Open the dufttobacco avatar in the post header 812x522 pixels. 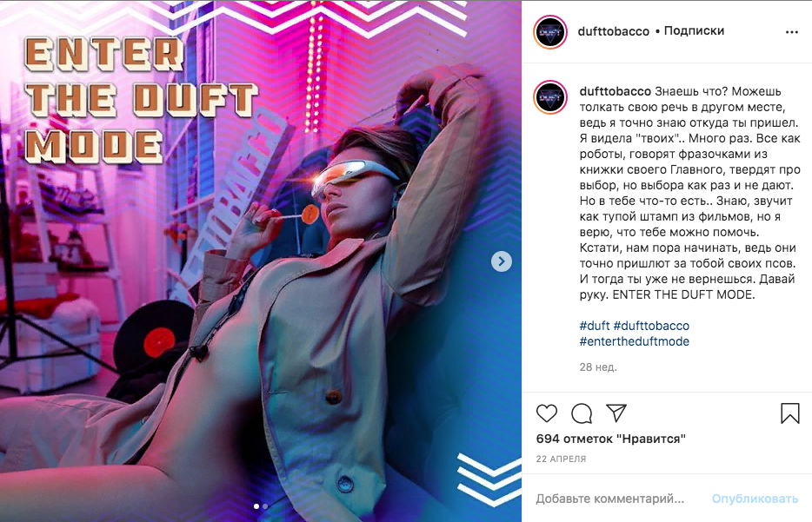pyautogui.click(x=550, y=32)
